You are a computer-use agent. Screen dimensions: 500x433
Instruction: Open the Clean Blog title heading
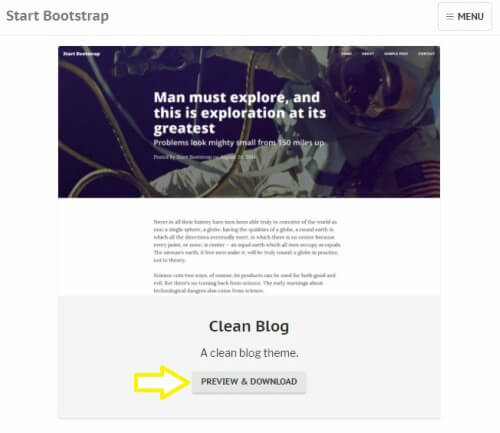(249, 326)
